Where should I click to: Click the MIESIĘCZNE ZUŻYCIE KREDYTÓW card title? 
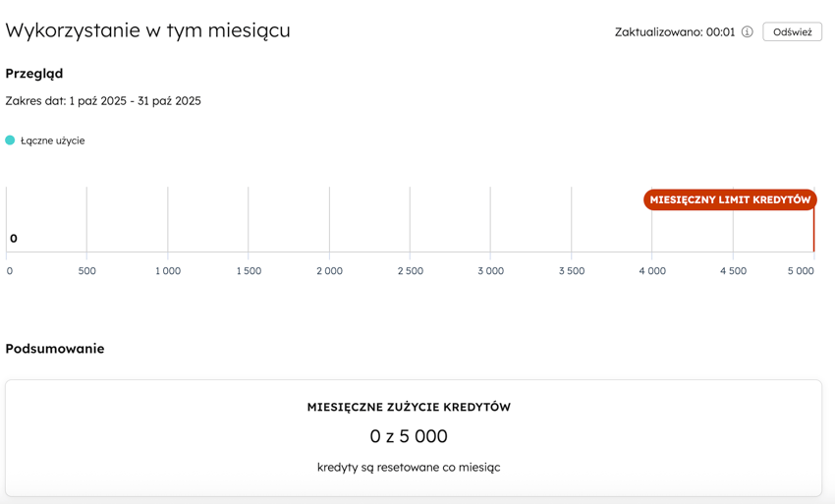pos(409,407)
